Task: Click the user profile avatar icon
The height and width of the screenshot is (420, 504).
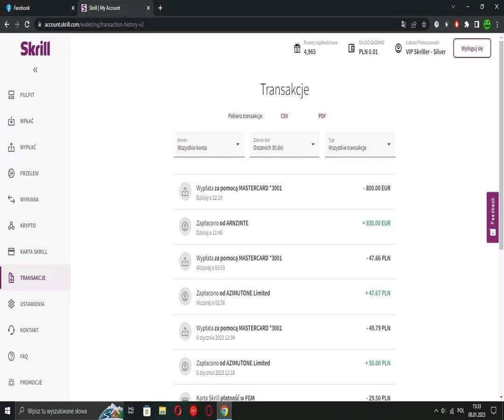Action: (x=398, y=48)
